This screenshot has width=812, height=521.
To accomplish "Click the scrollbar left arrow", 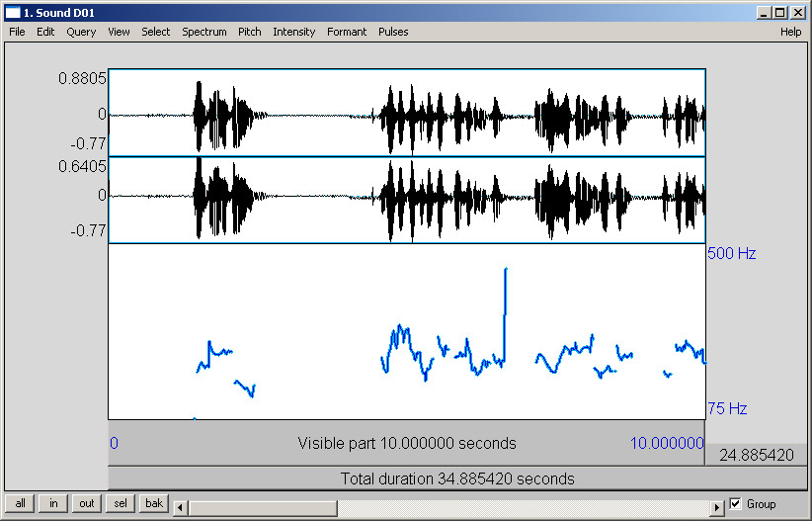I will click(180, 507).
